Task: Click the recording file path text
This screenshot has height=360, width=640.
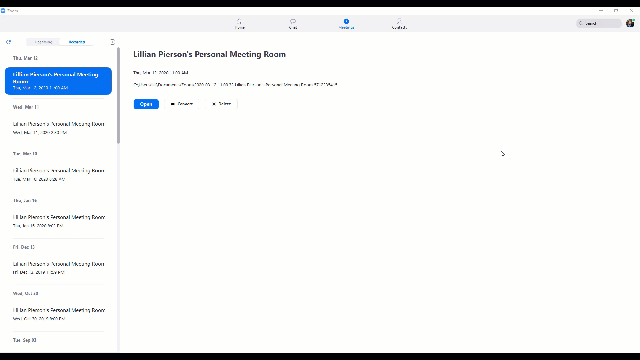Action: 236,84
